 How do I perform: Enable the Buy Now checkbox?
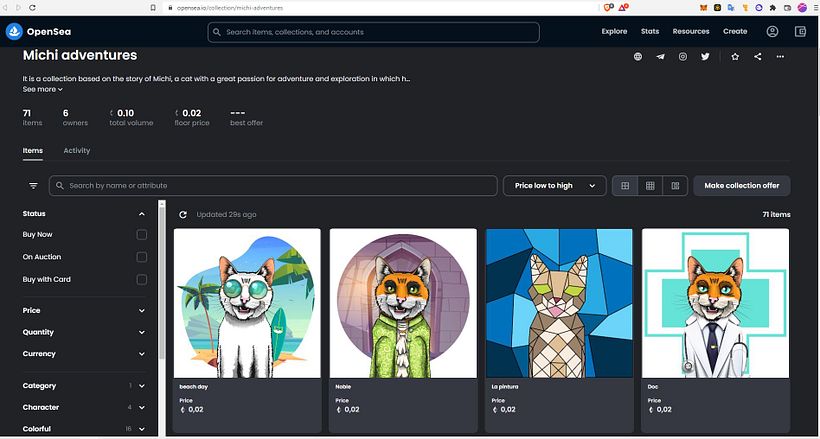[x=142, y=234]
